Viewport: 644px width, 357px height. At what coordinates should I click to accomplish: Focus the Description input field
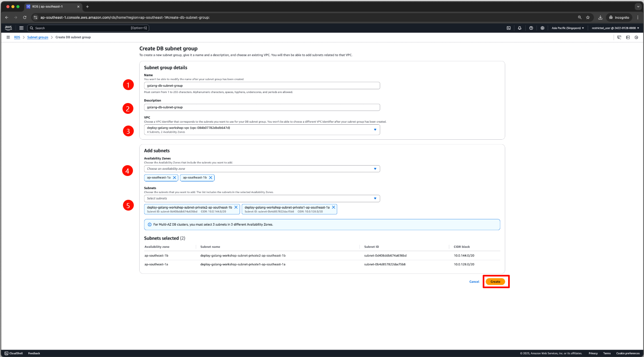pyautogui.click(x=262, y=107)
